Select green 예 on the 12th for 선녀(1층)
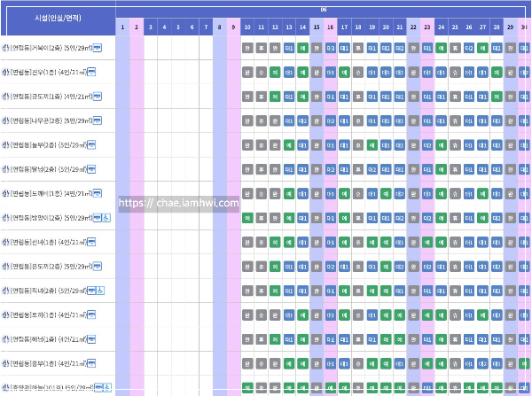 [275, 243]
